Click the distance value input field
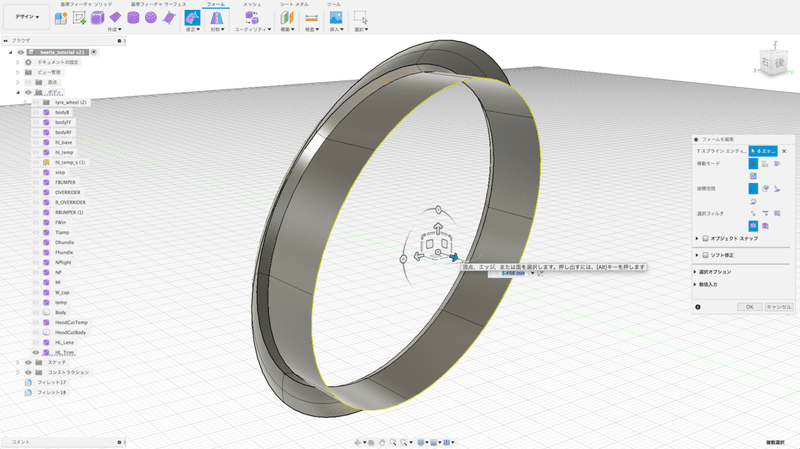This screenshot has width=800, height=449. point(513,273)
